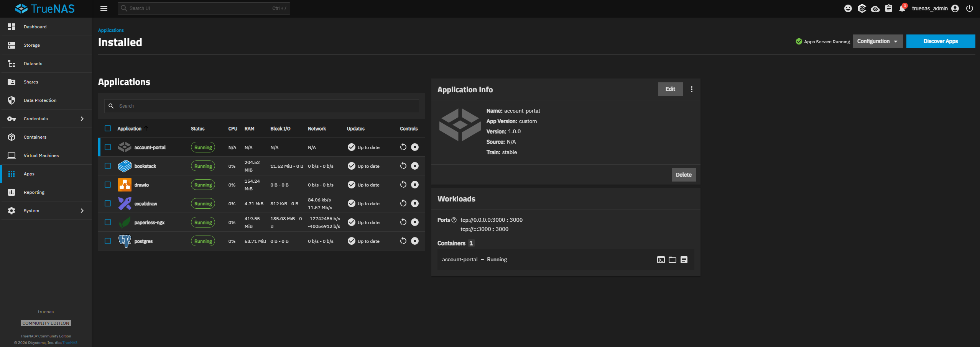Toggle the select-all applications checkbox
Viewport: 980px width, 347px height.
click(108, 128)
